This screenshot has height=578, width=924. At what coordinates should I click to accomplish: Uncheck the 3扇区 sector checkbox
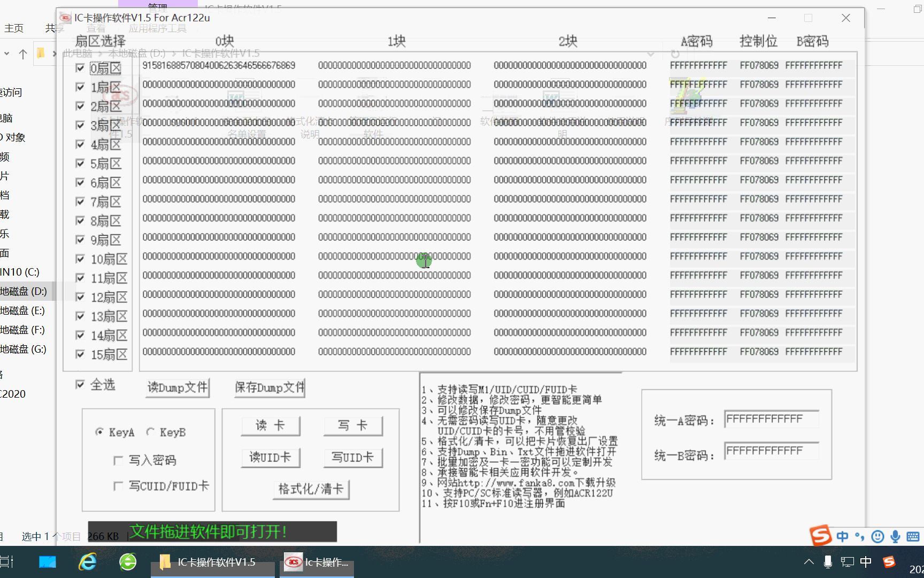80,125
